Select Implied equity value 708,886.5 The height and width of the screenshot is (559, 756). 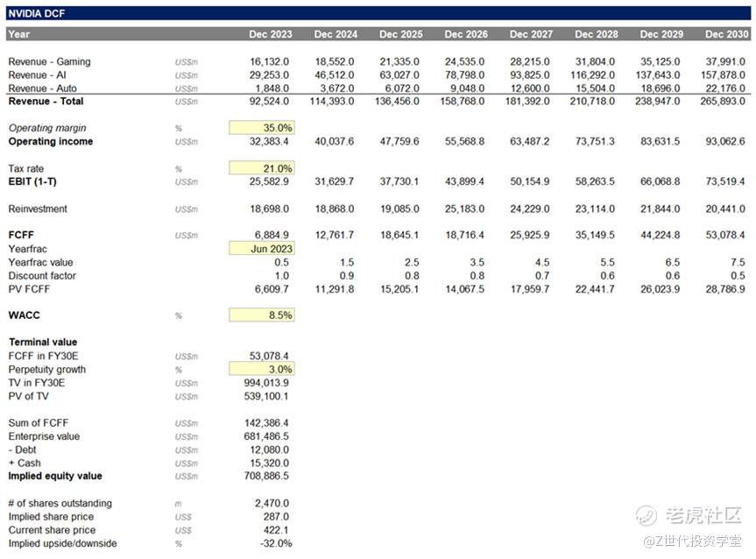(266, 476)
